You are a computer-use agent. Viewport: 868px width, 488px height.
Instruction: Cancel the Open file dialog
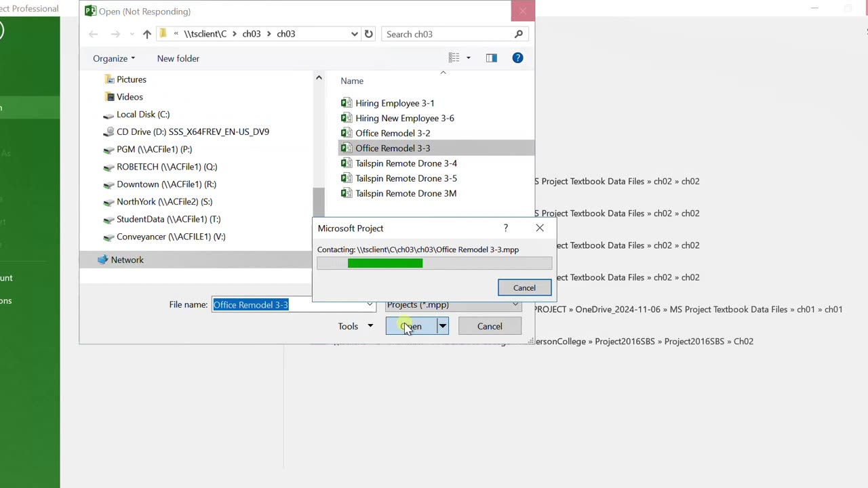[x=490, y=327]
